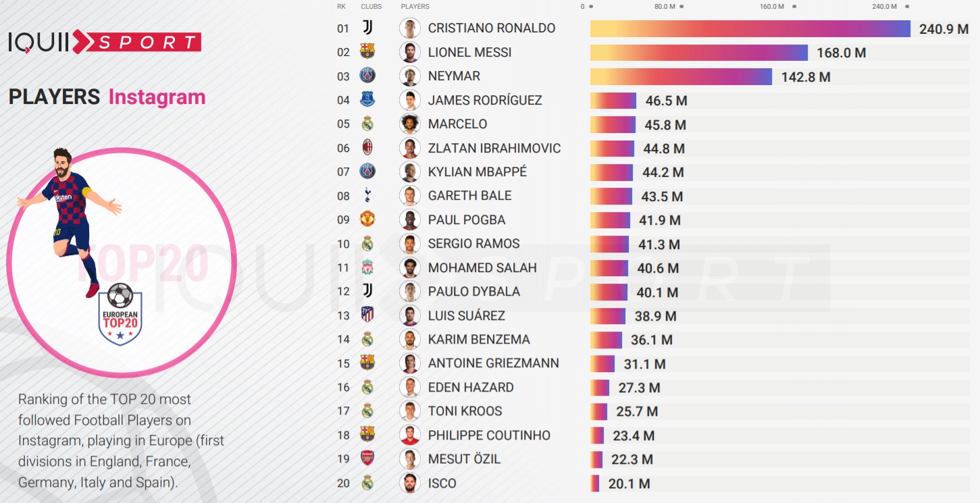The width and height of the screenshot is (980, 503).
Task: Click the PLAYERS column header
Action: point(415,7)
